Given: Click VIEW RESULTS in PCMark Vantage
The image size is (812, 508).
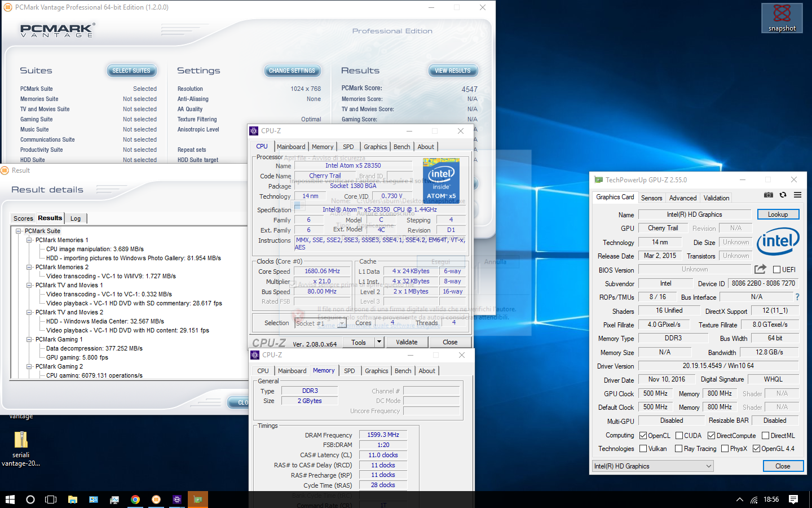Looking at the screenshot, I should (x=453, y=71).
